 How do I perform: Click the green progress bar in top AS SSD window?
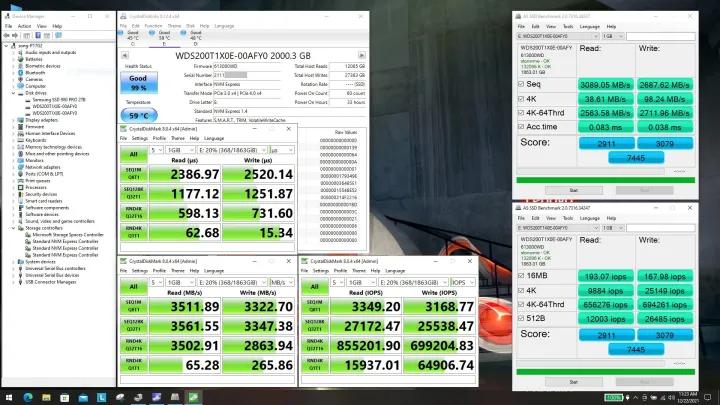[605, 180]
